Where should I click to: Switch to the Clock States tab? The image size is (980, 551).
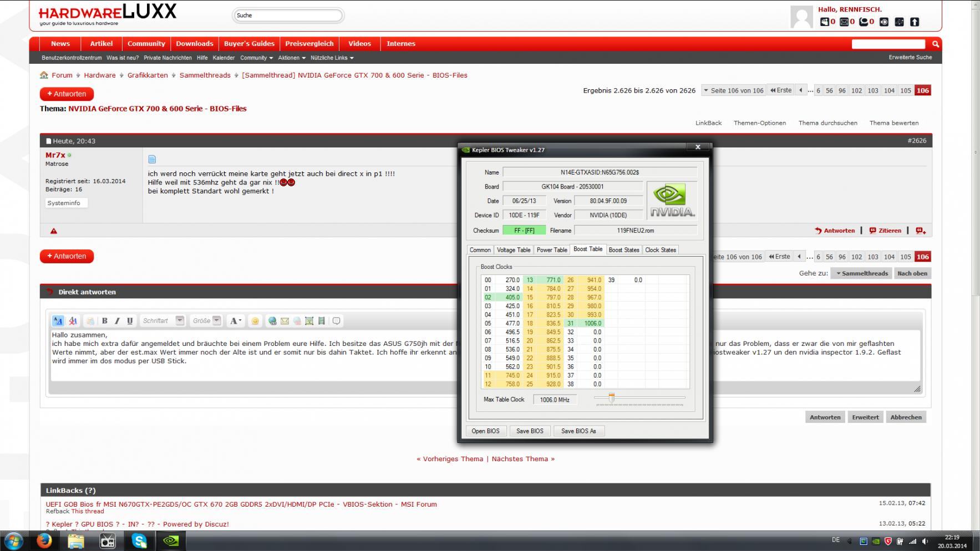(x=660, y=250)
